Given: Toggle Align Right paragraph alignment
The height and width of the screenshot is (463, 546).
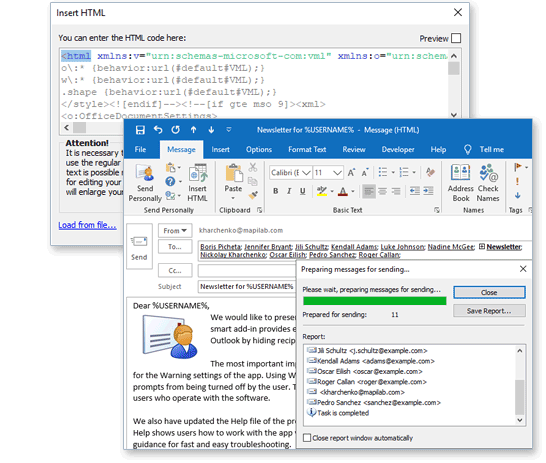Looking at the screenshot, I should [396, 191].
